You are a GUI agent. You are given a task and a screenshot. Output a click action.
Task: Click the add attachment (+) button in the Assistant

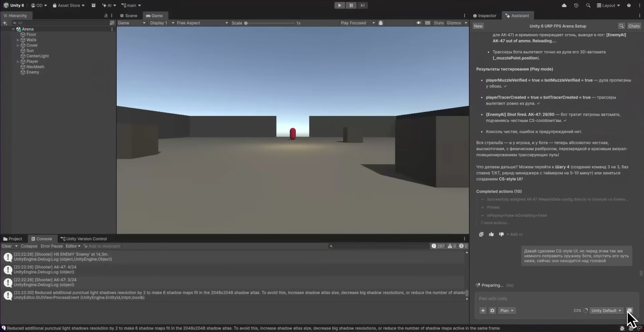[483, 311]
